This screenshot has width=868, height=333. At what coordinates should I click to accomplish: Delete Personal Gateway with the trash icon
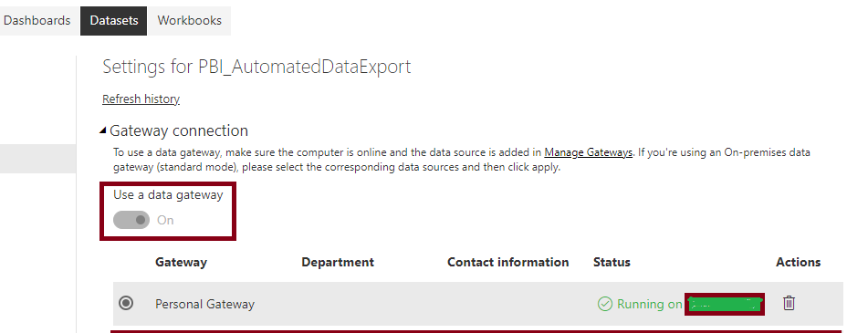tap(789, 303)
